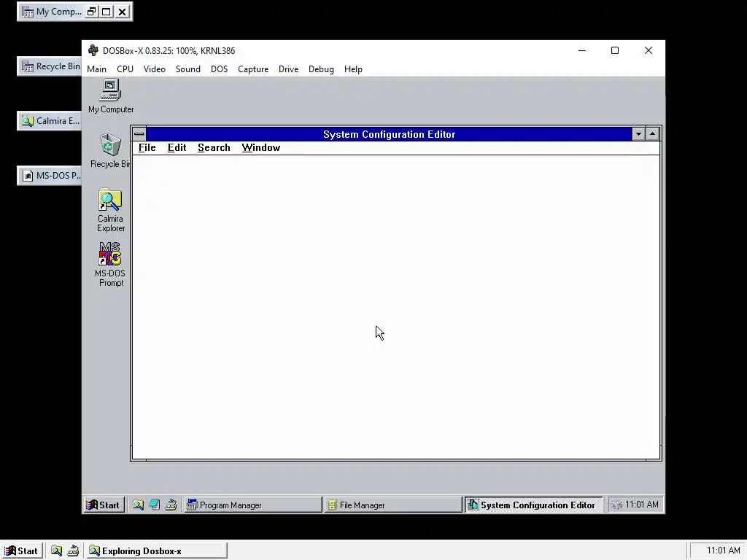The width and height of the screenshot is (747, 560).
Task: Open DOSBox-X CPU menu
Action: 125,69
